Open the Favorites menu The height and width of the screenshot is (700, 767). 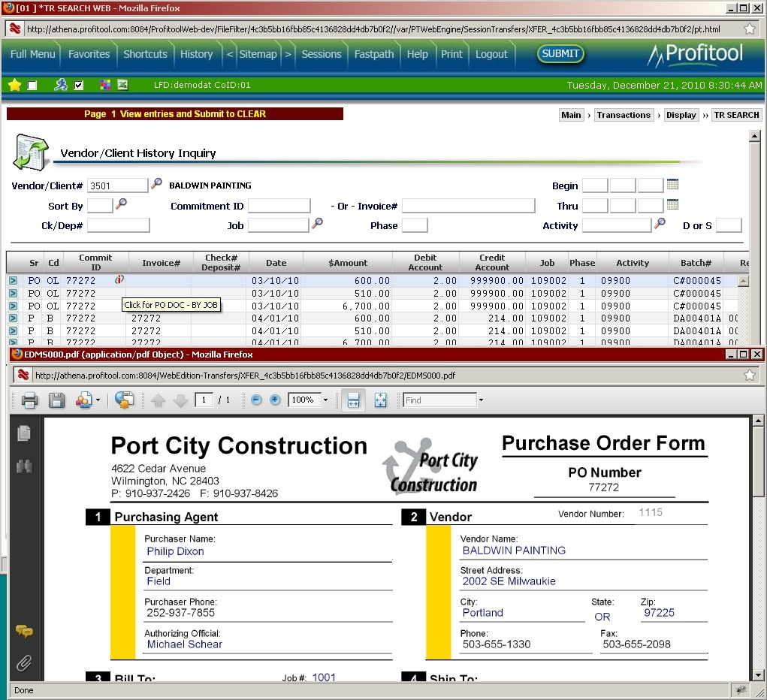pyautogui.click(x=89, y=54)
